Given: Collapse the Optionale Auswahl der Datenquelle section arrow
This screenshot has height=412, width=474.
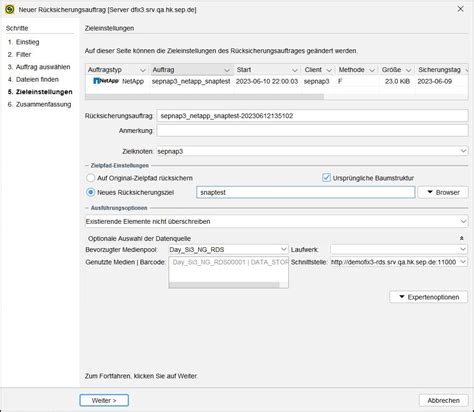Looking at the screenshot, I should pyautogui.click(x=462, y=238).
